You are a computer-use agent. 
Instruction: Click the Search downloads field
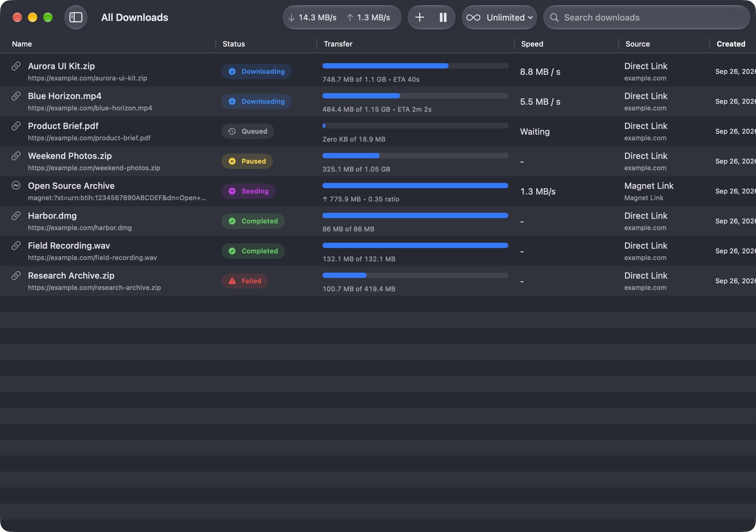tap(647, 17)
